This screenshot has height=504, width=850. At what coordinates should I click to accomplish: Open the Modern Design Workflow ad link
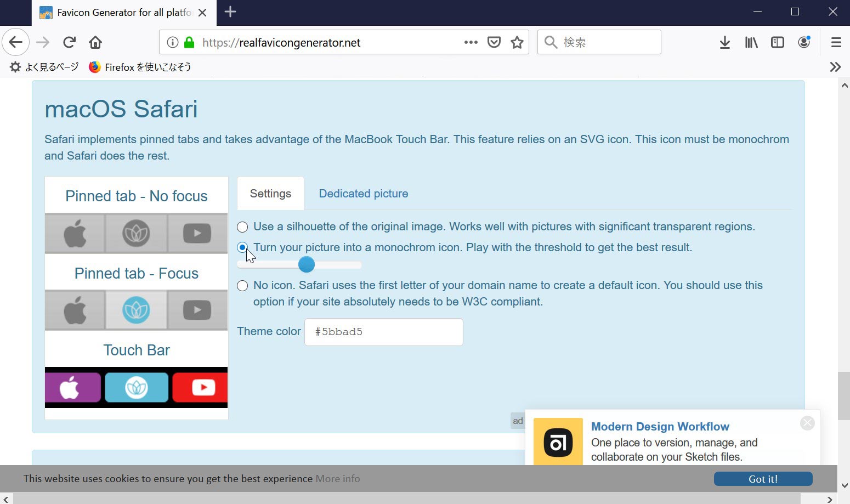pos(660,427)
